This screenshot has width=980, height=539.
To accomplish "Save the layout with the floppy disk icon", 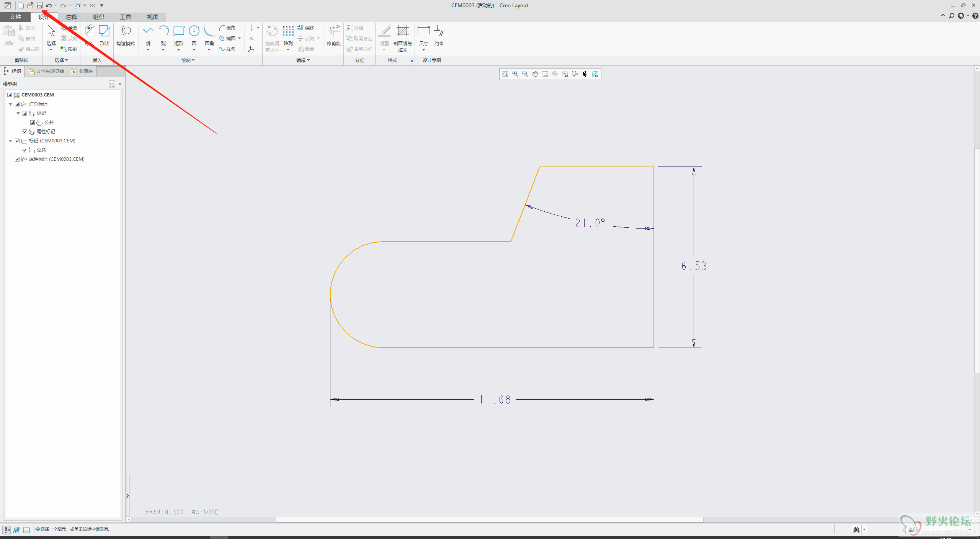I will [39, 5].
